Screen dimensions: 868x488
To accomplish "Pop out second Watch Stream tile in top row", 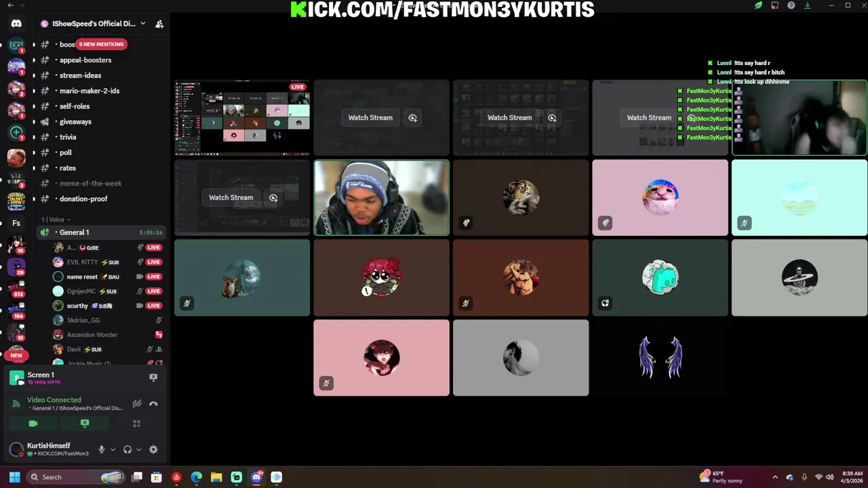I will point(552,118).
